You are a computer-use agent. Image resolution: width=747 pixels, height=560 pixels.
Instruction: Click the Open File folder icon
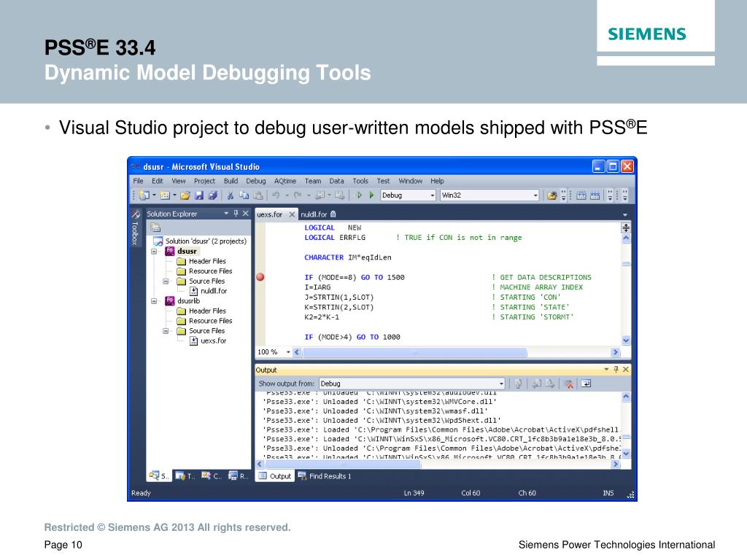tap(185, 195)
